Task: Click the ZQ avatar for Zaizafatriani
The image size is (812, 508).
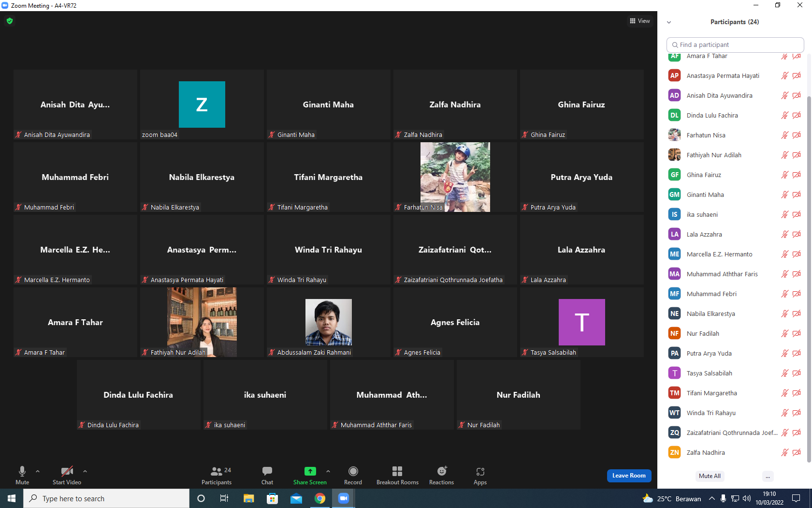Action: [675, 433]
